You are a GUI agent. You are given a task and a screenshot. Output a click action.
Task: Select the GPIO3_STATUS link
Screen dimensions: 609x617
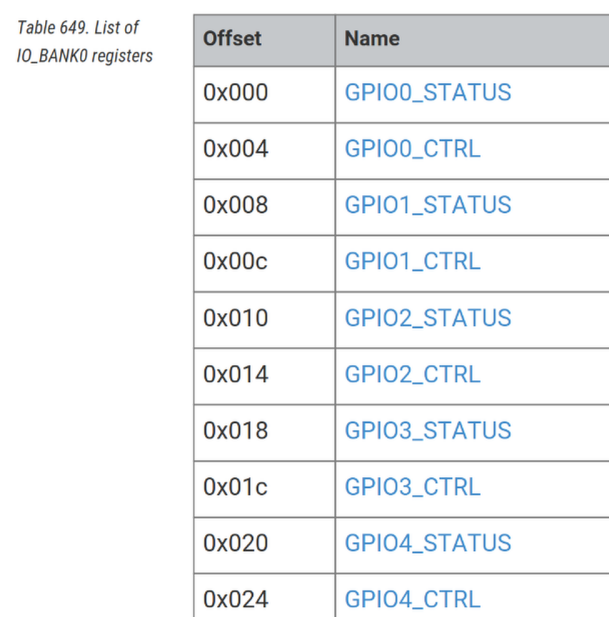427,431
